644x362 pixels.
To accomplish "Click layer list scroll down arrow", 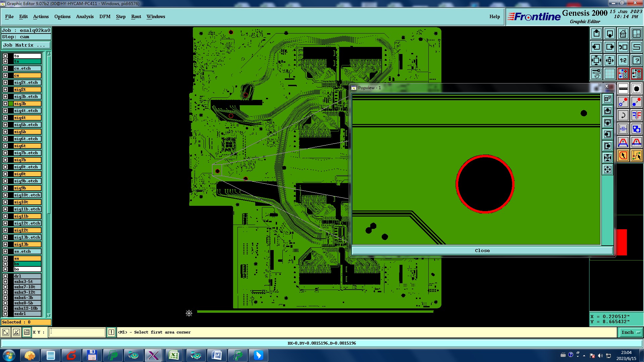I will [49, 315].
